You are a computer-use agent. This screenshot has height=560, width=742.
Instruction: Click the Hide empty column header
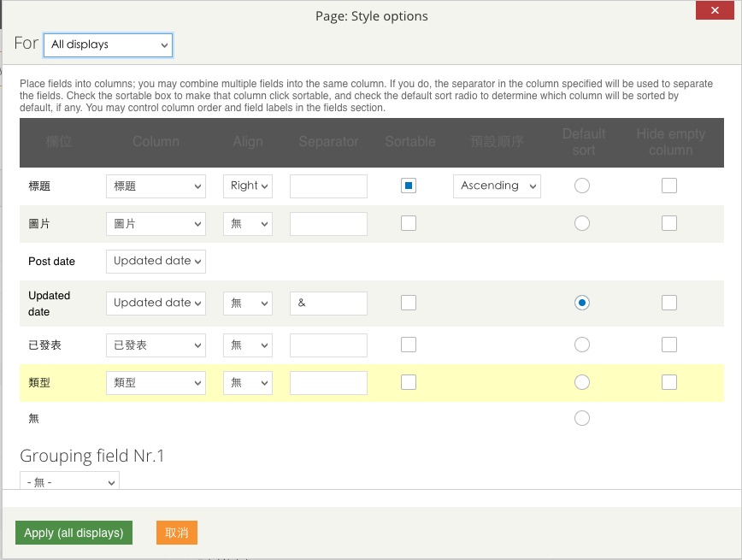(x=670, y=142)
